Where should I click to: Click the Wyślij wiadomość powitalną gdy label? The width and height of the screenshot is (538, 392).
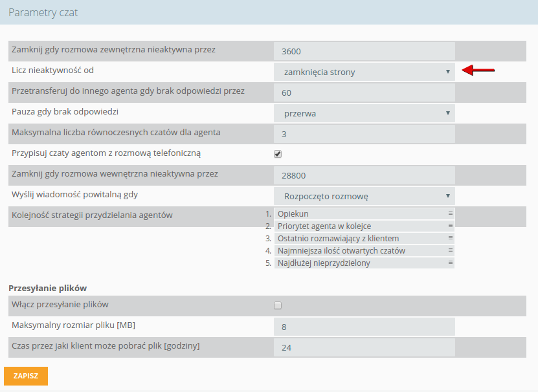point(74,195)
